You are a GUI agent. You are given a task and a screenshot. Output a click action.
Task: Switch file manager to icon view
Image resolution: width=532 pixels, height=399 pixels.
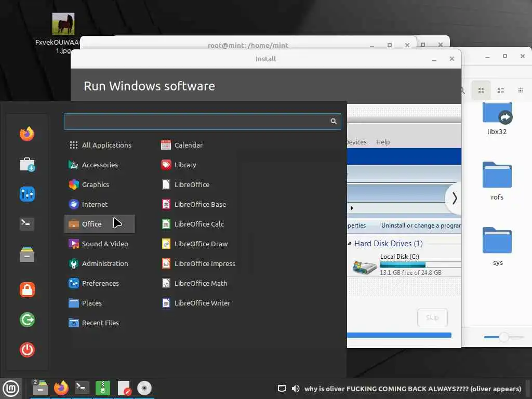click(x=481, y=90)
